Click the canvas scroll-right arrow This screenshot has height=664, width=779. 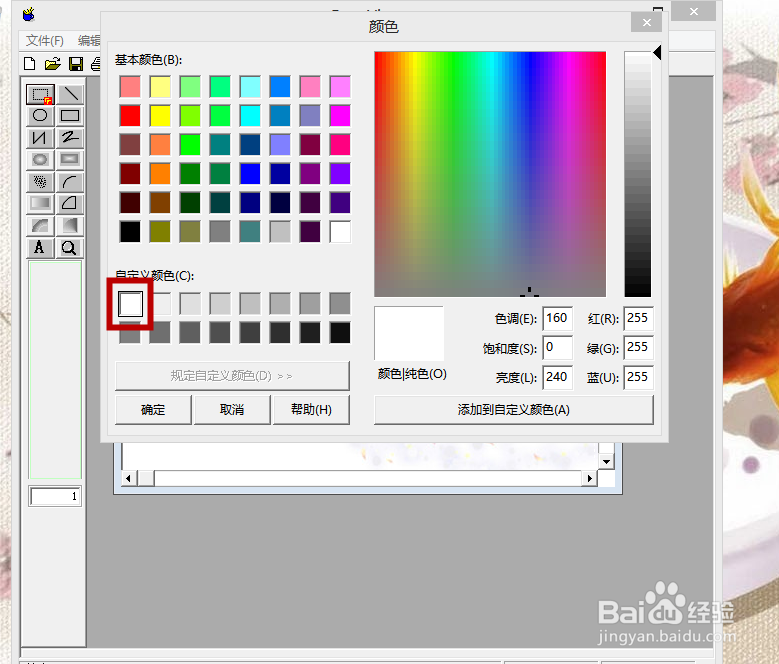[589, 478]
